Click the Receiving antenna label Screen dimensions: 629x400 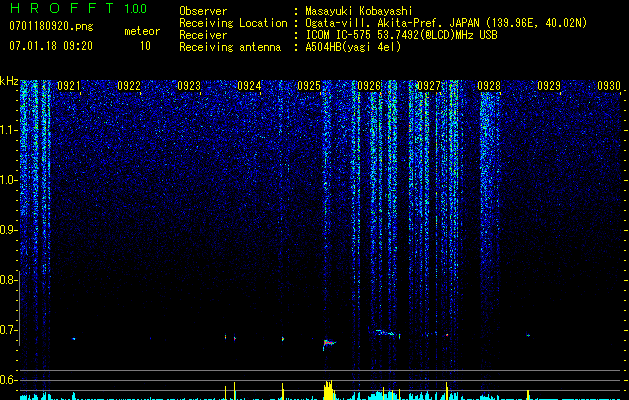point(230,47)
